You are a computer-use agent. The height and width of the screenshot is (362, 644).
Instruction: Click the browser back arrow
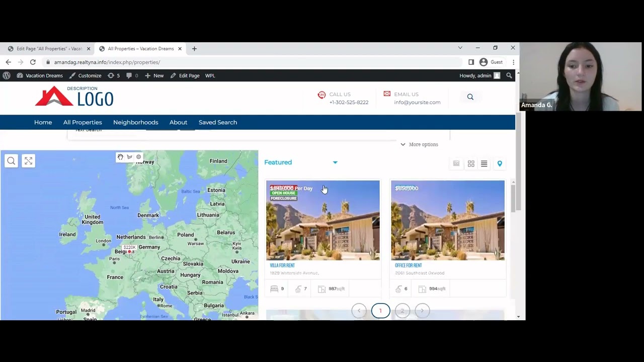point(8,62)
